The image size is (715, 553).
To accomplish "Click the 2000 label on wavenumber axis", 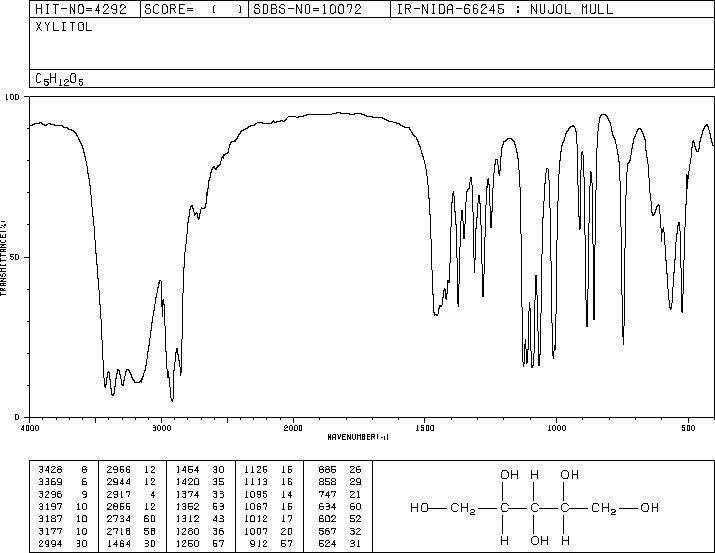I will [x=293, y=428].
